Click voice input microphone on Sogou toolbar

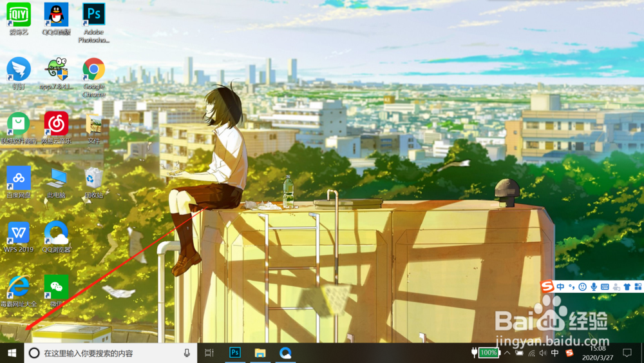[x=594, y=287]
